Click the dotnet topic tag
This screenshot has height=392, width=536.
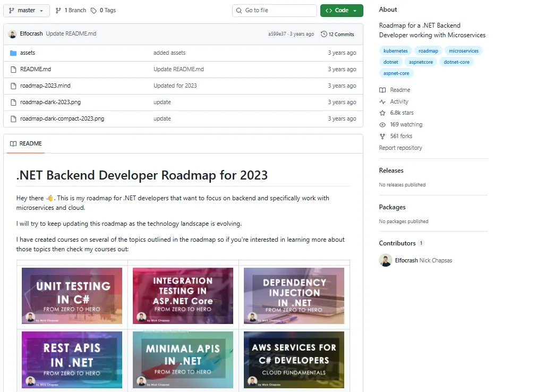(x=391, y=62)
